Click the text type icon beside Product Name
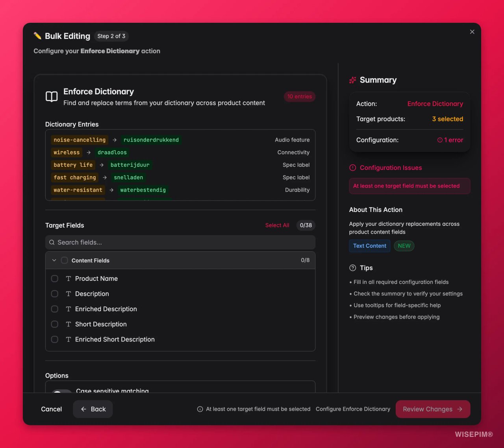Screen dimensions: 504x448 (69, 278)
